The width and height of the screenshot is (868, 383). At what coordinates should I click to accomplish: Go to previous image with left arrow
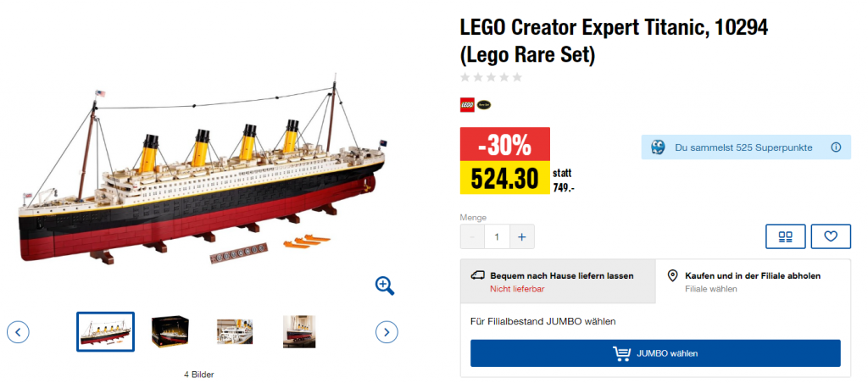pos(18,331)
